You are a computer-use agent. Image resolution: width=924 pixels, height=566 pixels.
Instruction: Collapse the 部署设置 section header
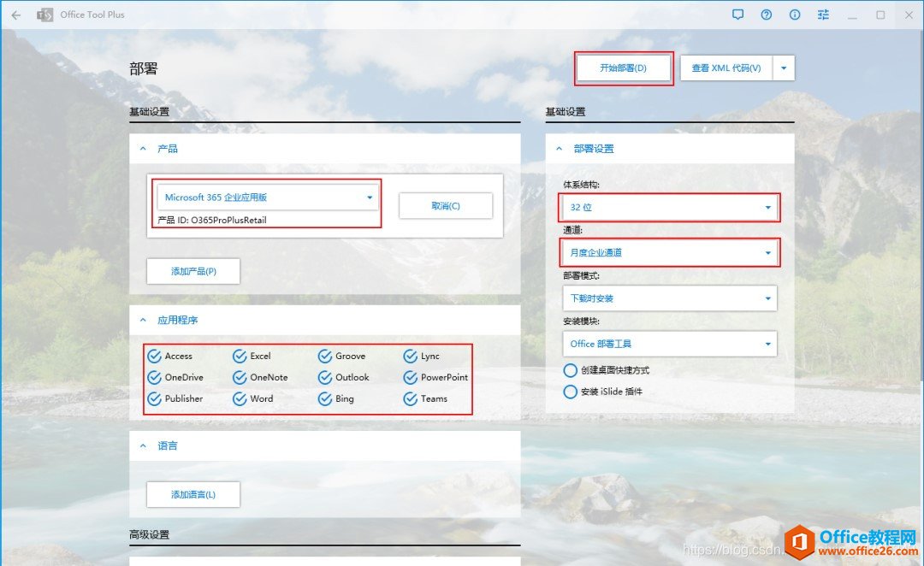point(560,149)
